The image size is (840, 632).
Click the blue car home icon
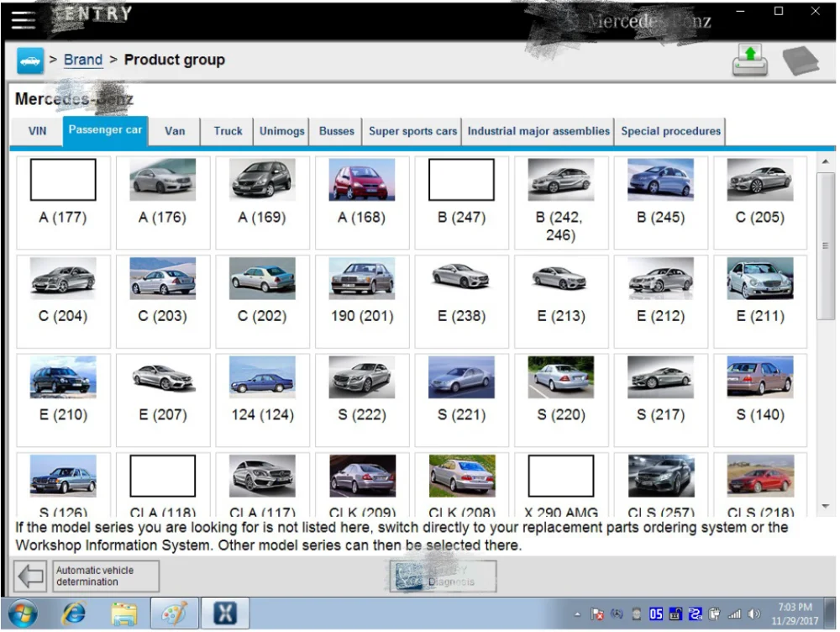pos(30,60)
